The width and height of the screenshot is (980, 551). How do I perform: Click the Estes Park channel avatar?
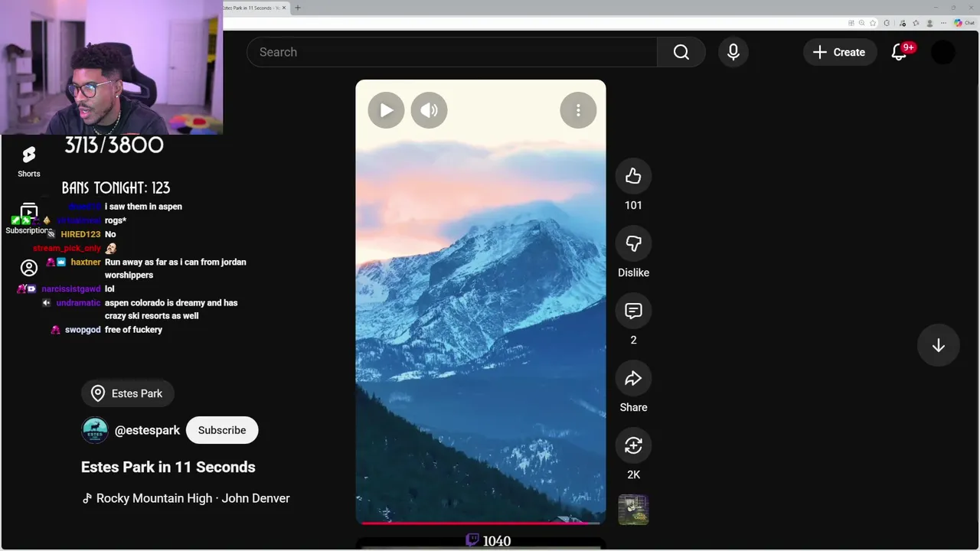95,430
